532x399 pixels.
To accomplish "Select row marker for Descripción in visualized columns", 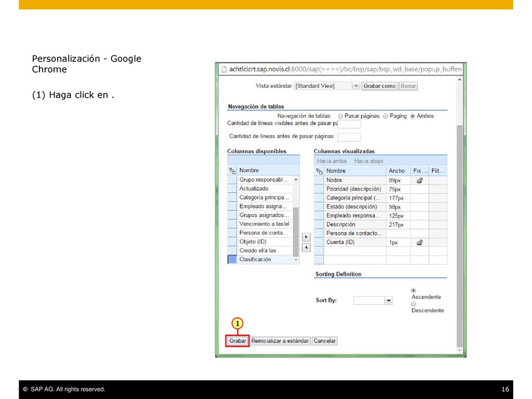I will pyautogui.click(x=320, y=224).
